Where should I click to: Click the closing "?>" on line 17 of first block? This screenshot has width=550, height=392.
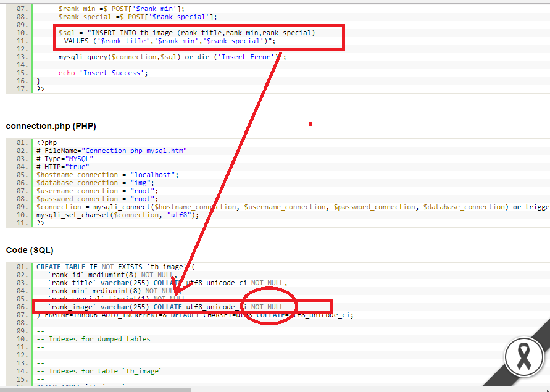[x=41, y=89]
